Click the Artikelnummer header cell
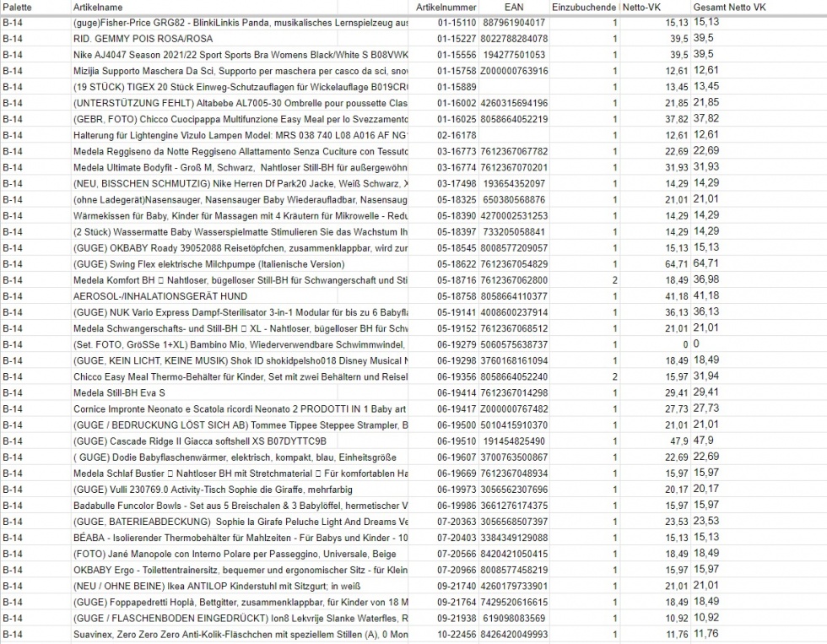 coord(446,8)
